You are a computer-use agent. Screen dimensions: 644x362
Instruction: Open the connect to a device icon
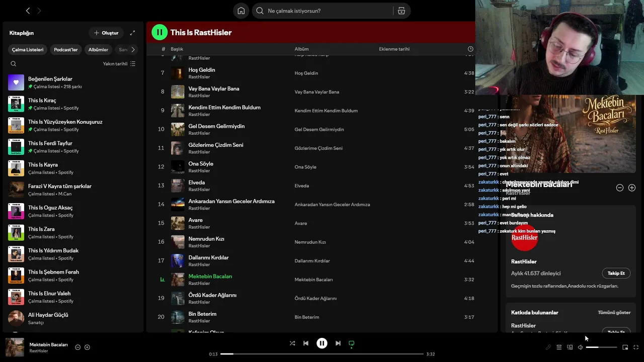570,347
